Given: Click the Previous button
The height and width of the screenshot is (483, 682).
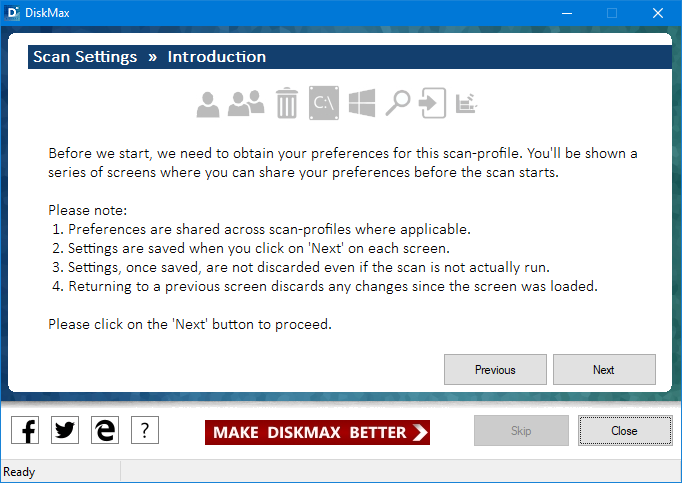Looking at the screenshot, I should point(495,369).
